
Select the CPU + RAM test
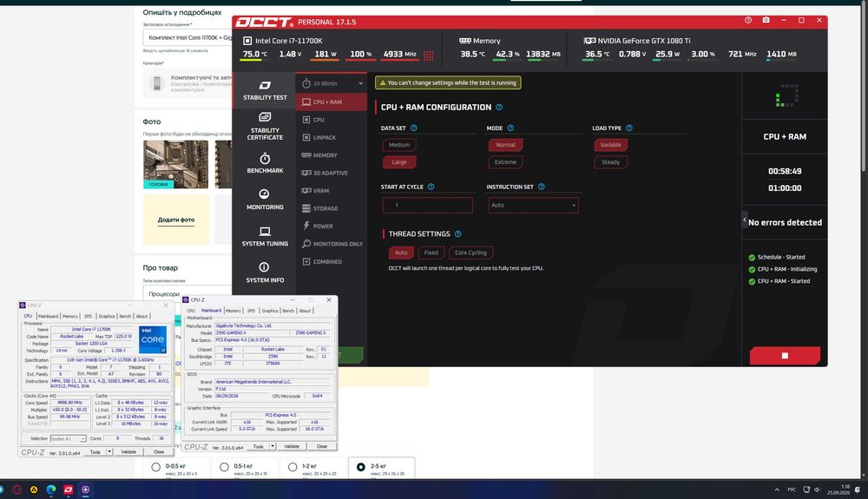coord(331,102)
